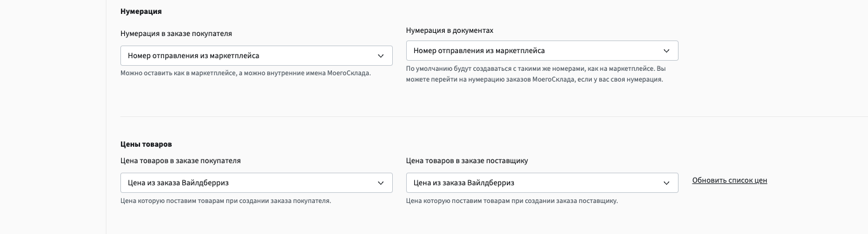This screenshot has height=234, width=868.
Task: Click the chevron in the supplier order price field
Action: (667, 183)
